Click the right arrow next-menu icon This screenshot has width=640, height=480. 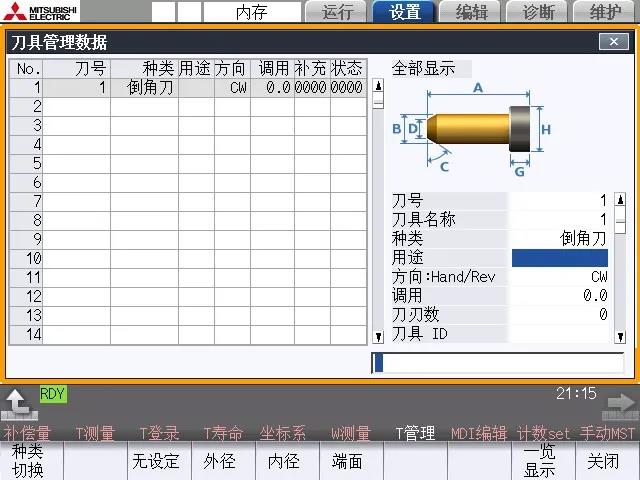tap(621, 404)
